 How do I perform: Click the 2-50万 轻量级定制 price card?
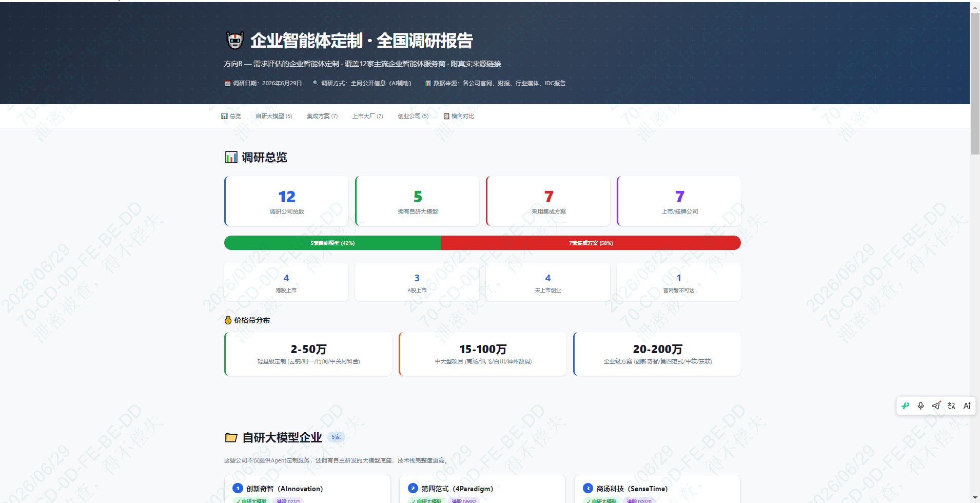[x=308, y=354]
